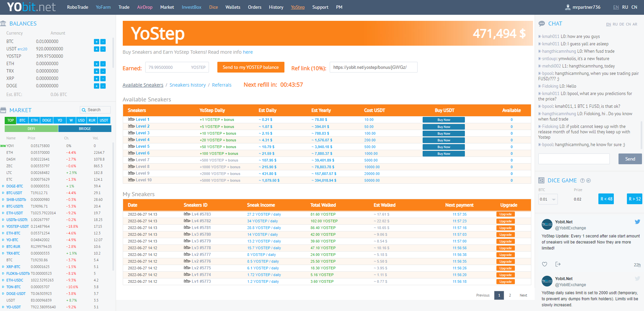This screenshot has height=311, width=644.
Task: Open the Referrals tab
Action: click(222, 85)
